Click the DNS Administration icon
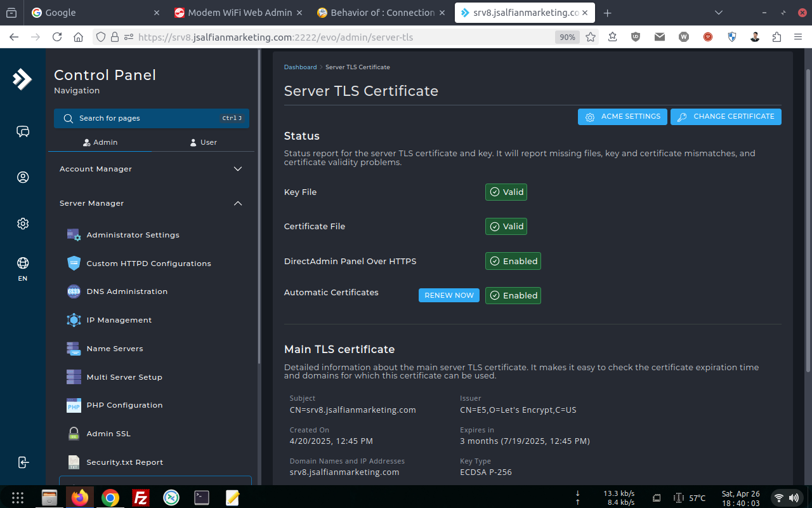The image size is (812, 508). (x=74, y=291)
